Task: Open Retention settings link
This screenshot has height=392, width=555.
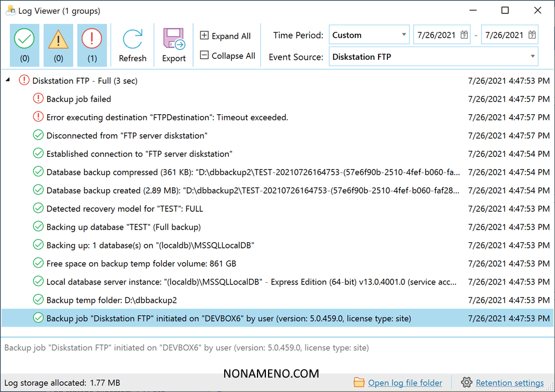Action: (509, 383)
